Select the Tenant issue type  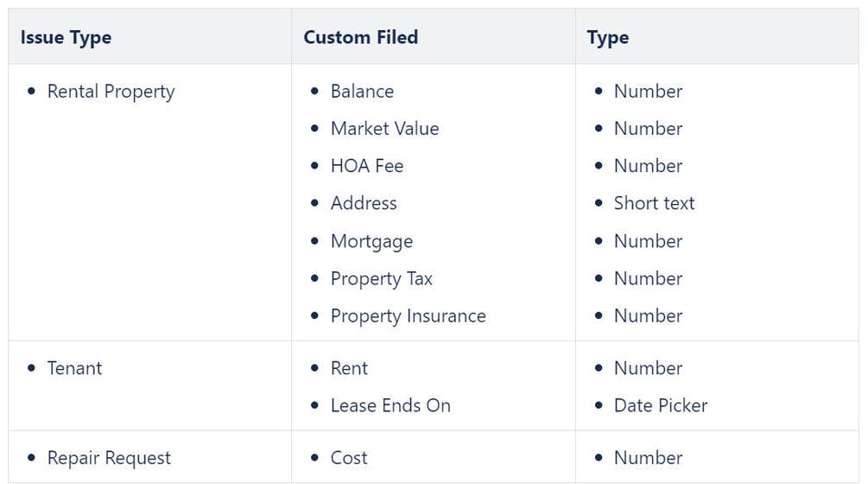tap(74, 368)
